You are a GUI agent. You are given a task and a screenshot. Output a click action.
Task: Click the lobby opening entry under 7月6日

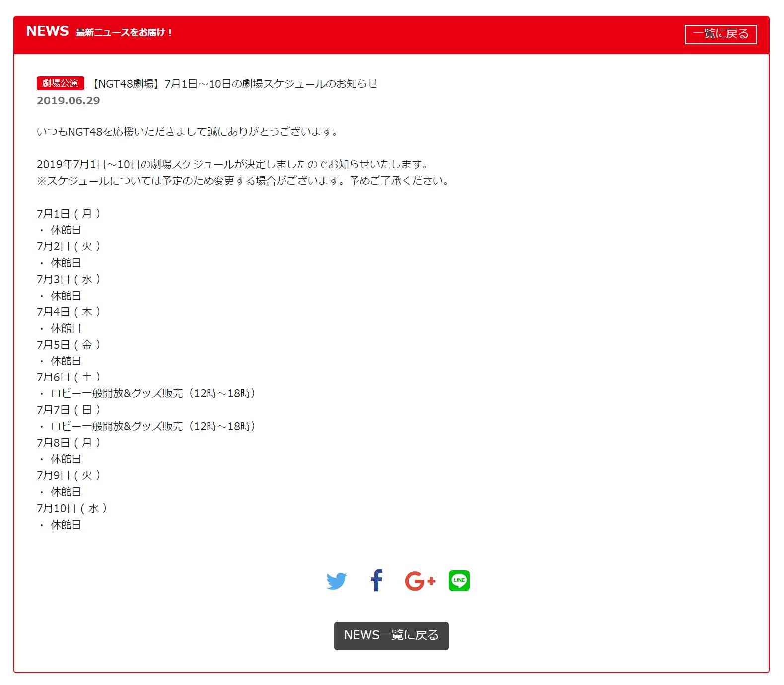153,393
